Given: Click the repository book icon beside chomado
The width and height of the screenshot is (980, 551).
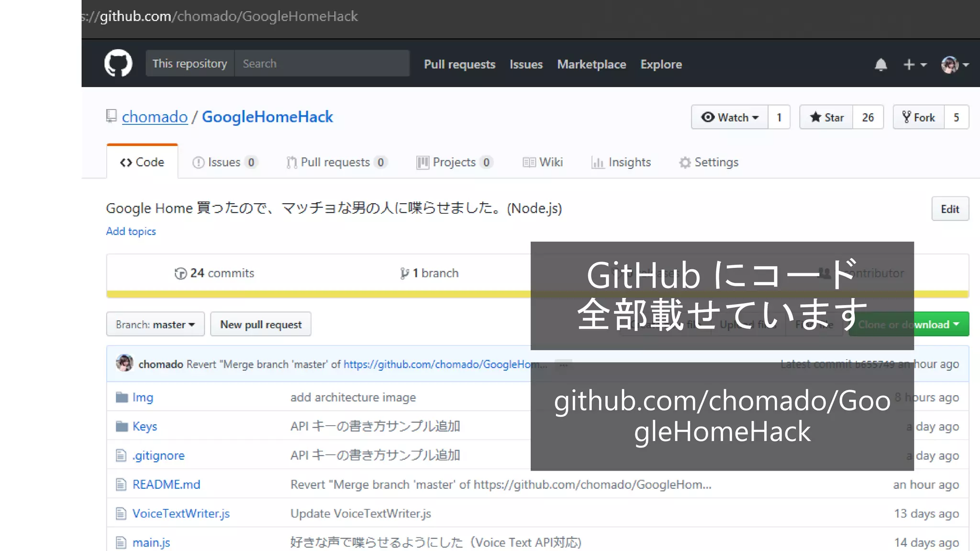Looking at the screenshot, I should pos(111,116).
